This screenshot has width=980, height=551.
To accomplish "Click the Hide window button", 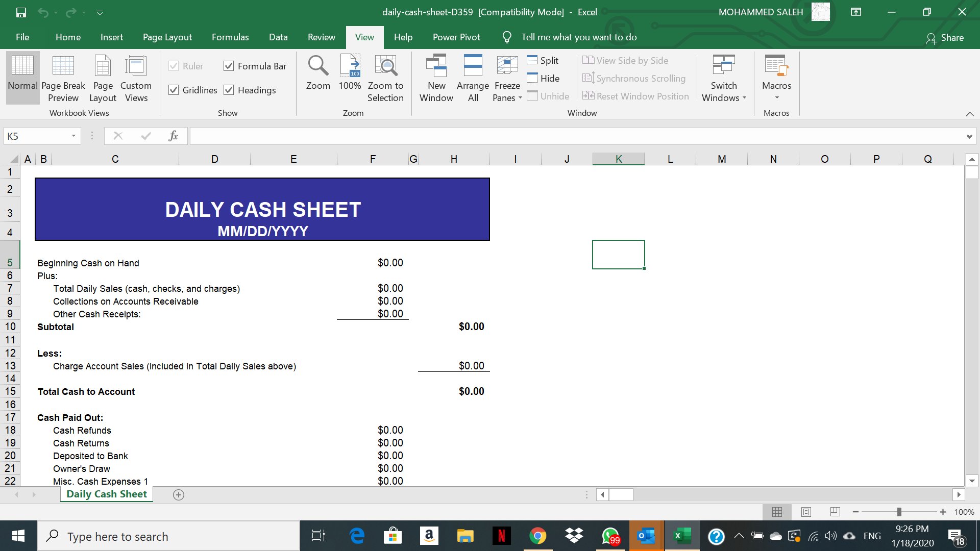I will (543, 78).
